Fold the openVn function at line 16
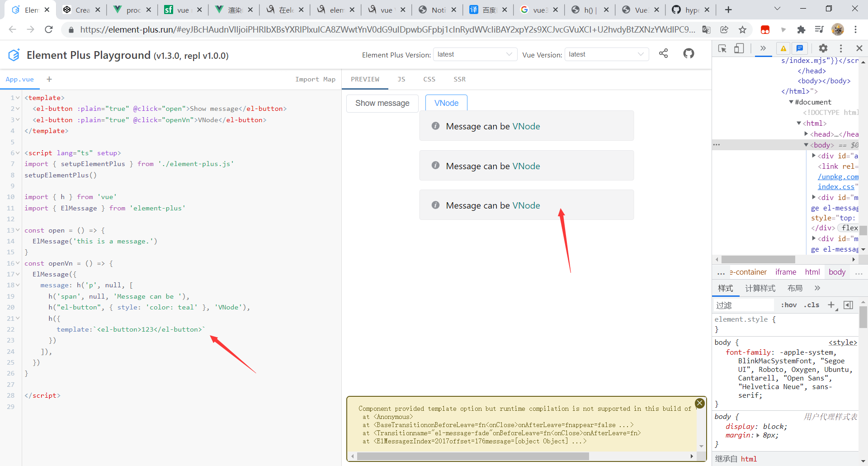Viewport: 868px width, 466px height. [18, 263]
